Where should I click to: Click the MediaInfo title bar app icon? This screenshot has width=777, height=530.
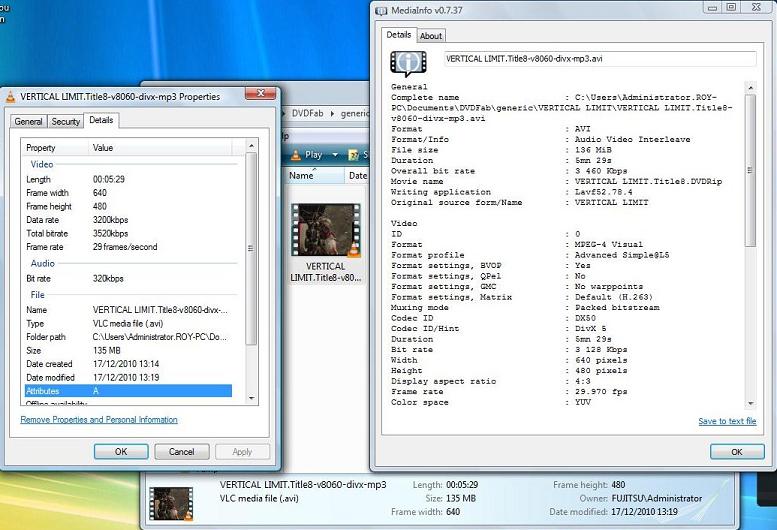[x=381, y=10]
